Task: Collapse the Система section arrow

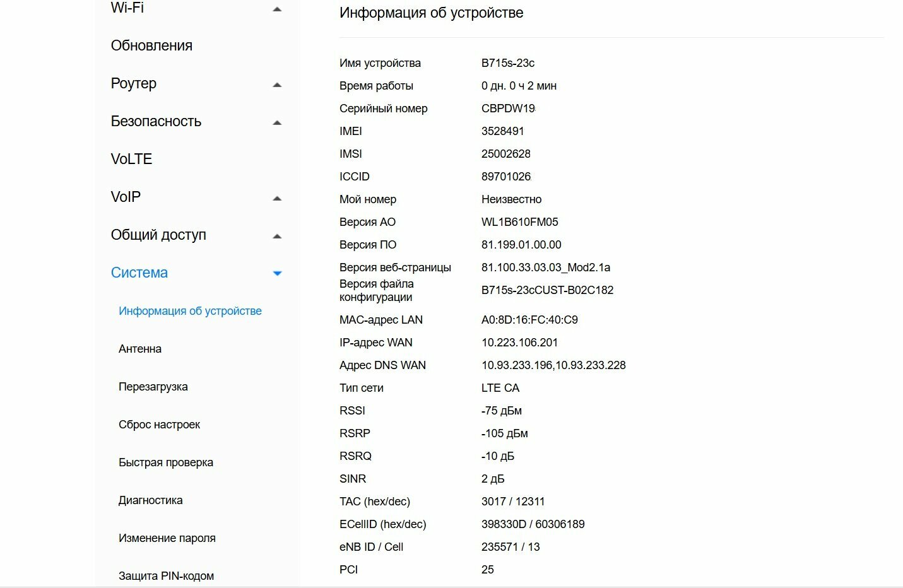Action: pyautogui.click(x=277, y=274)
